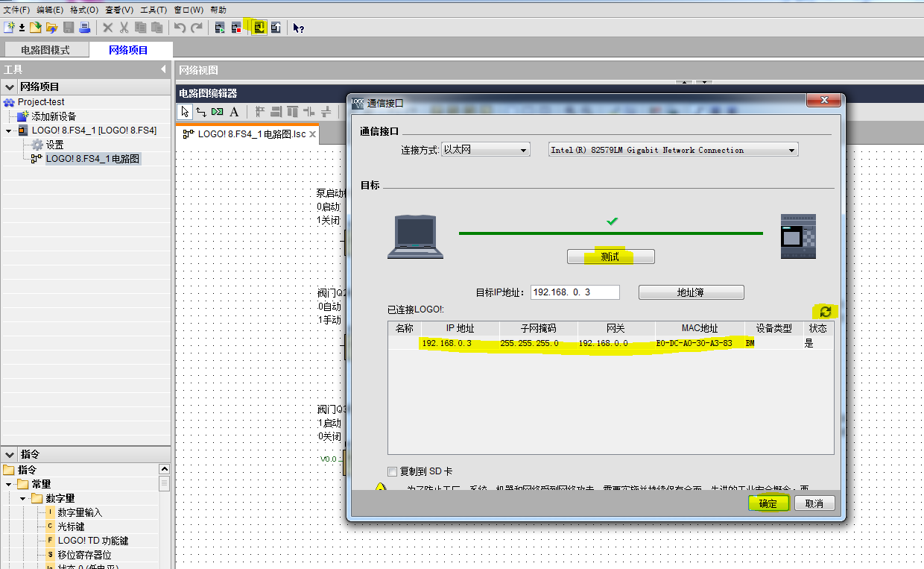
Task: Select the text 'A' tool
Action: click(234, 112)
